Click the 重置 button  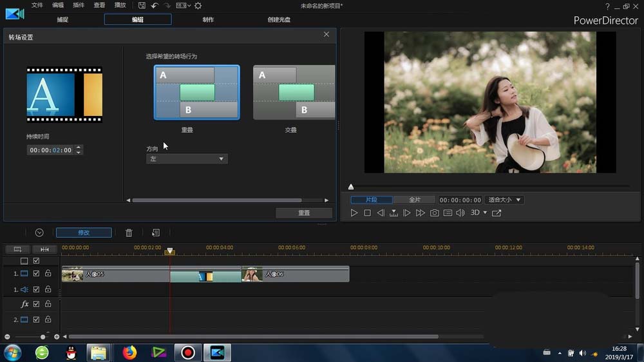[x=304, y=213]
